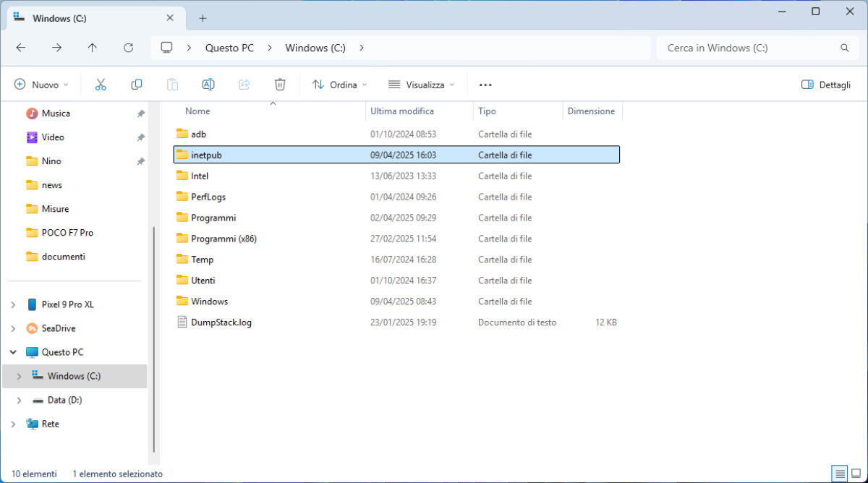Switch to details view using the status bar icon

[840, 474]
